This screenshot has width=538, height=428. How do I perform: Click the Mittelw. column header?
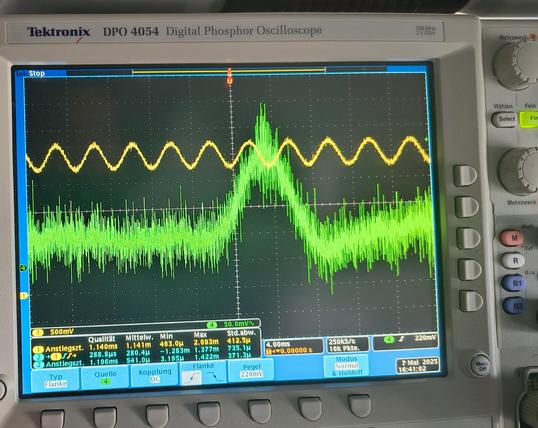click(139, 338)
